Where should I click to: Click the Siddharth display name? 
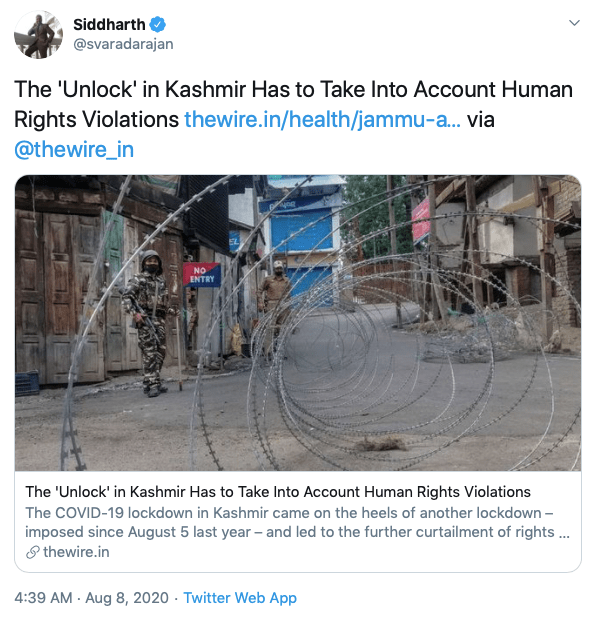point(109,24)
